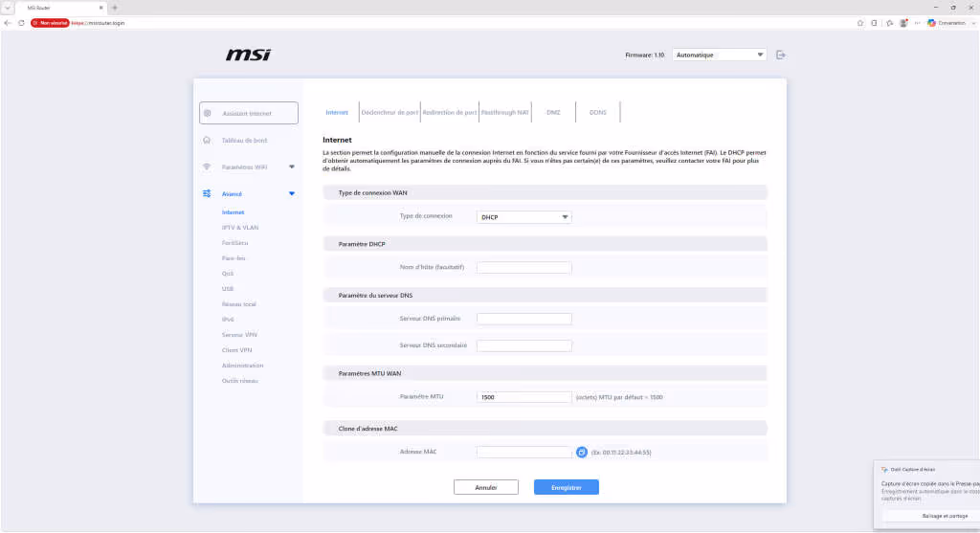The height and width of the screenshot is (533, 980).
Task: Click the Enregistrer button
Action: [567, 487]
